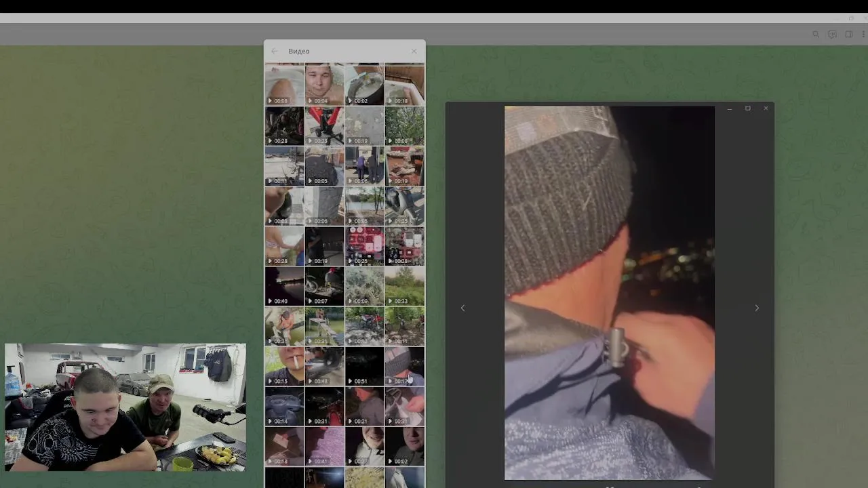
Task: Open the 00:15 video of man smoking
Action: [284, 366]
